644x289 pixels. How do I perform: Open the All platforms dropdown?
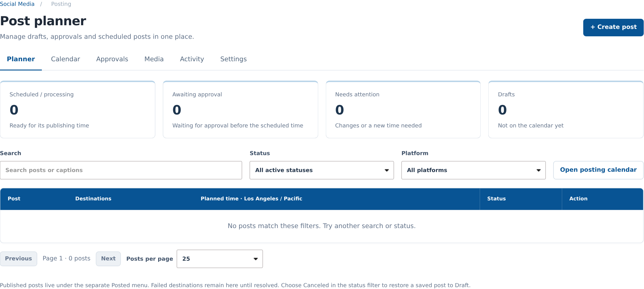click(473, 170)
